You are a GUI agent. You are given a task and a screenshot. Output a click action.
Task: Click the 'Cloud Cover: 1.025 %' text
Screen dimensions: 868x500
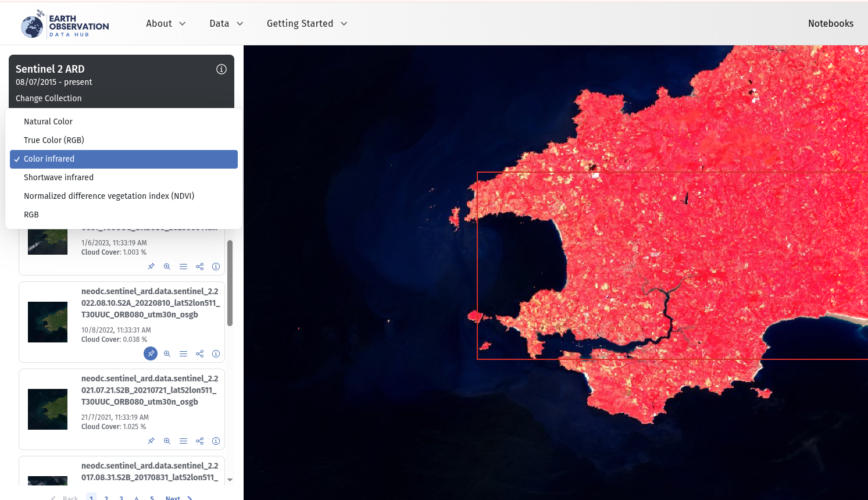(x=113, y=427)
